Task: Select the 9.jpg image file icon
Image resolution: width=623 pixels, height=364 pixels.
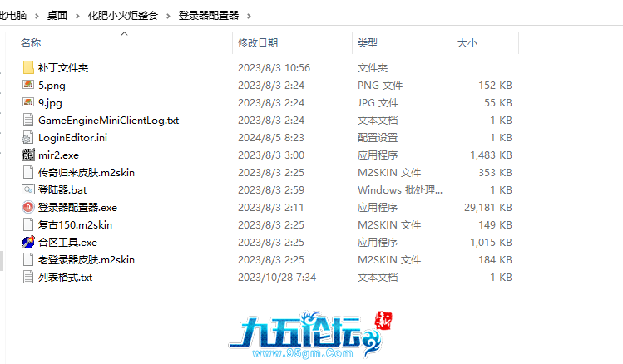Action: pyautogui.click(x=28, y=102)
